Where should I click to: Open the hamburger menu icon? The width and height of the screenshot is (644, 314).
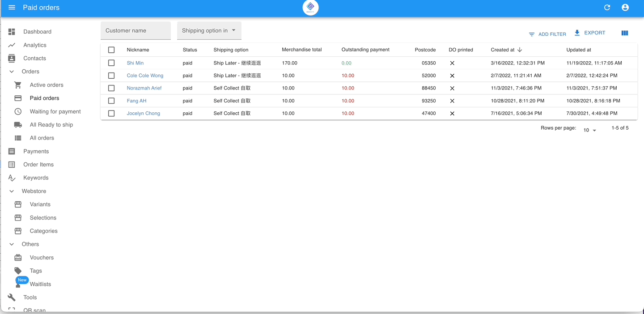coord(12,8)
